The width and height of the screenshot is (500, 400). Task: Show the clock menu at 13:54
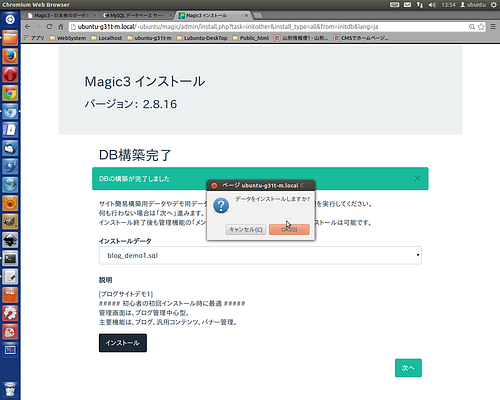tap(448, 5)
